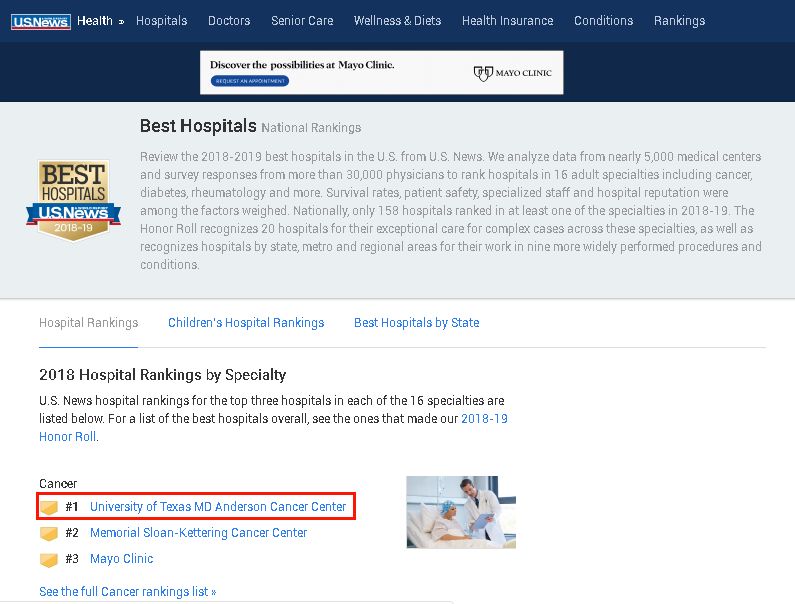Click the gold badge beside #2
Image resolution: width=795 pixels, height=604 pixels.
pyautogui.click(x=49, y=533)
